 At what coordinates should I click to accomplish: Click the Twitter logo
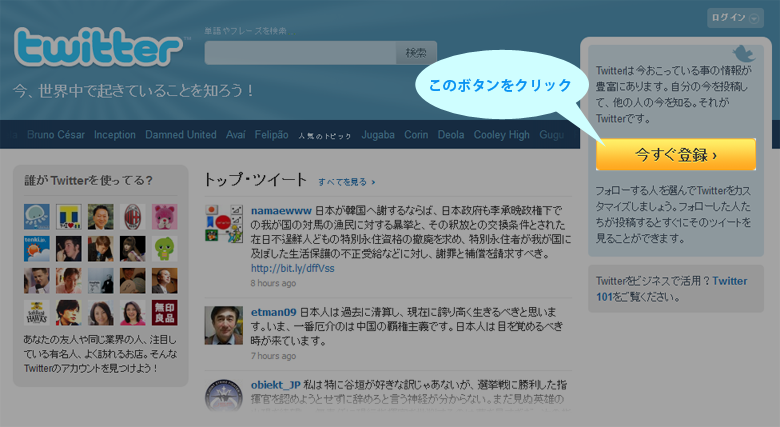(98, 47)
